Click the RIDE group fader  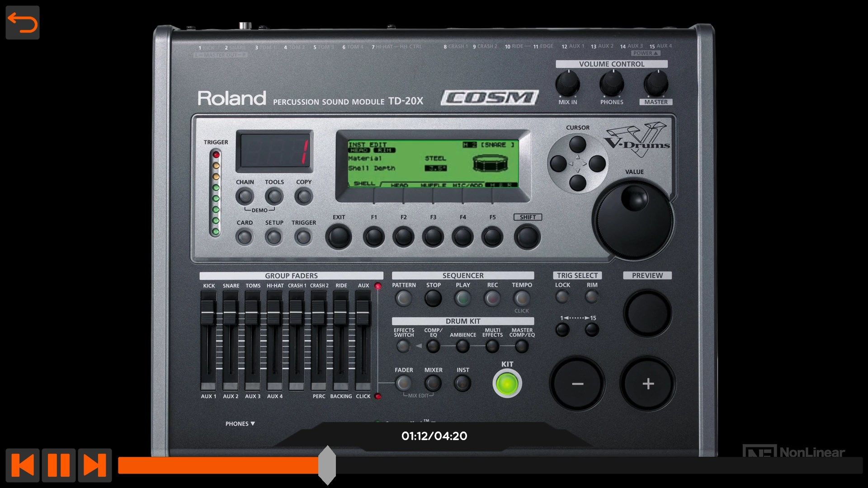pos(341,312)
